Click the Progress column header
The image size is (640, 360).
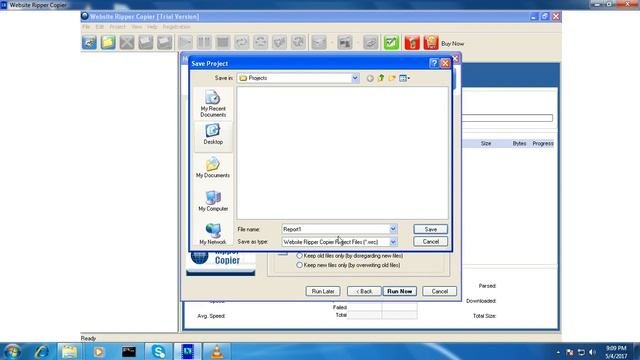click(543, 144)
